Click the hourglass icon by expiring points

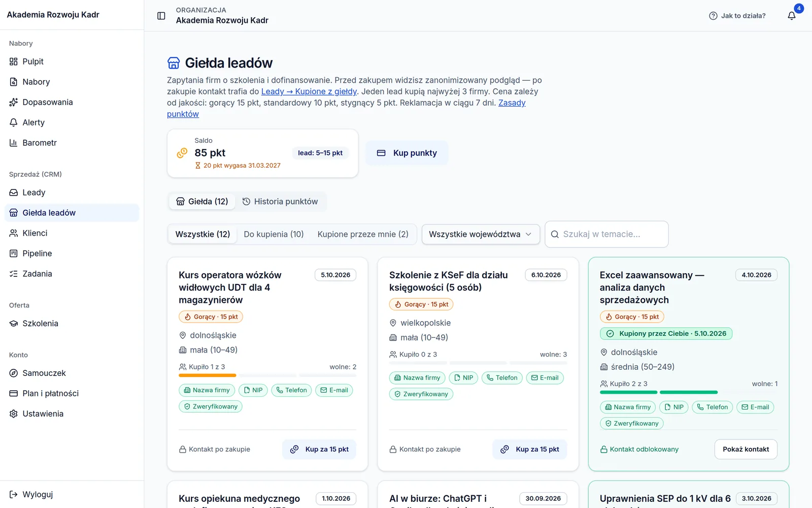198,166
